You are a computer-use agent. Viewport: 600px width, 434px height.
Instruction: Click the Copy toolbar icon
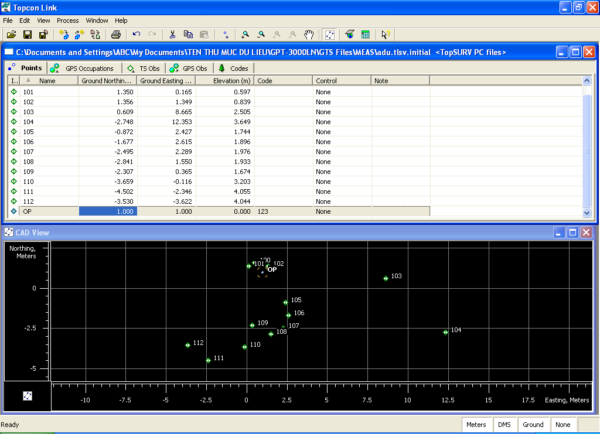click(x=189, y=34)
